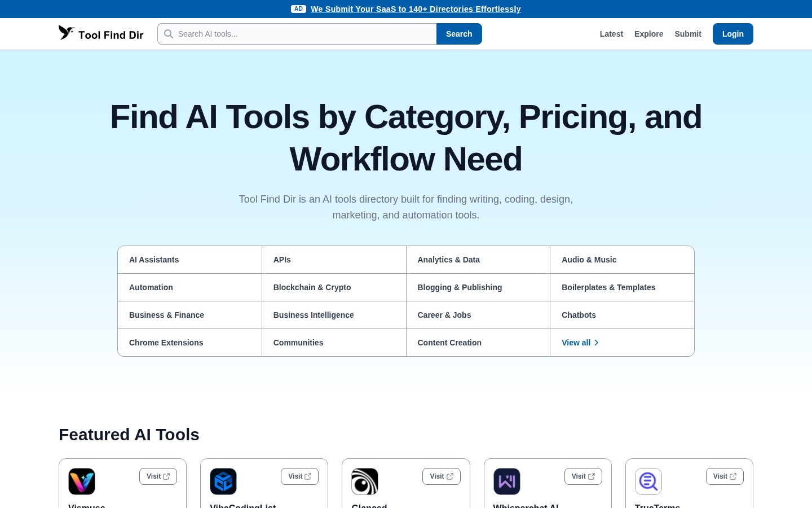
Task: Select the Chatbots category
Action: 622,315
